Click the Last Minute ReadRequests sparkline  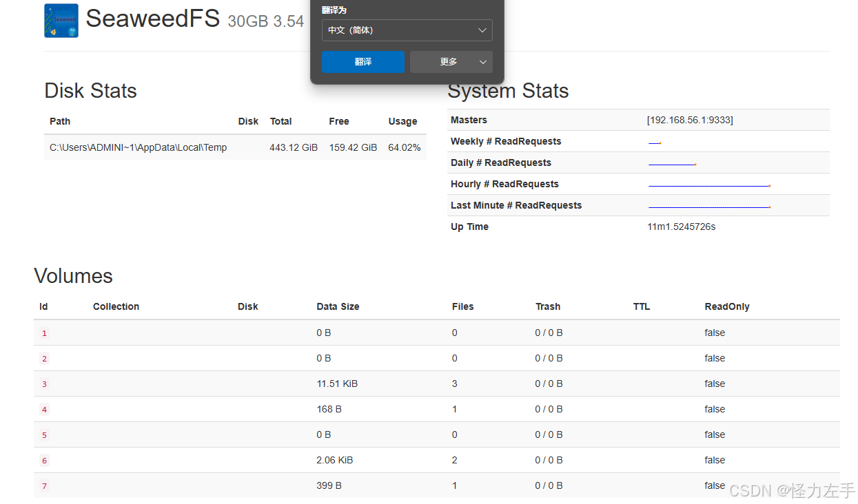710,207
